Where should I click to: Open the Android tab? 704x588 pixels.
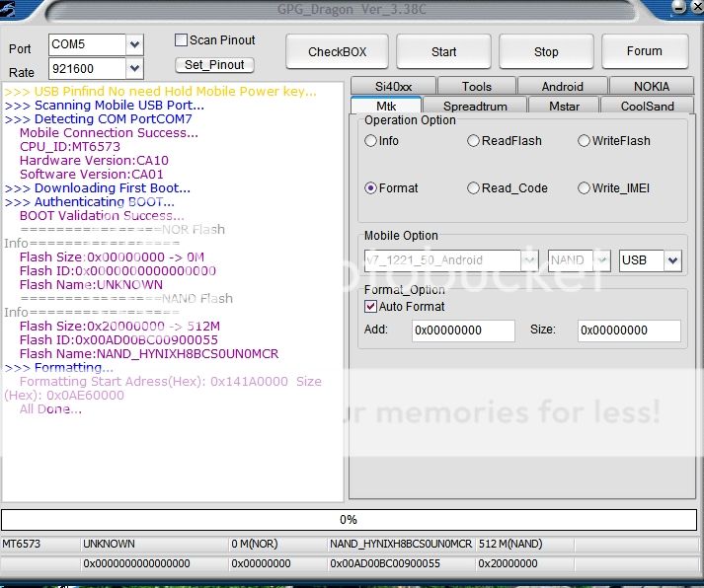(562, 87)
